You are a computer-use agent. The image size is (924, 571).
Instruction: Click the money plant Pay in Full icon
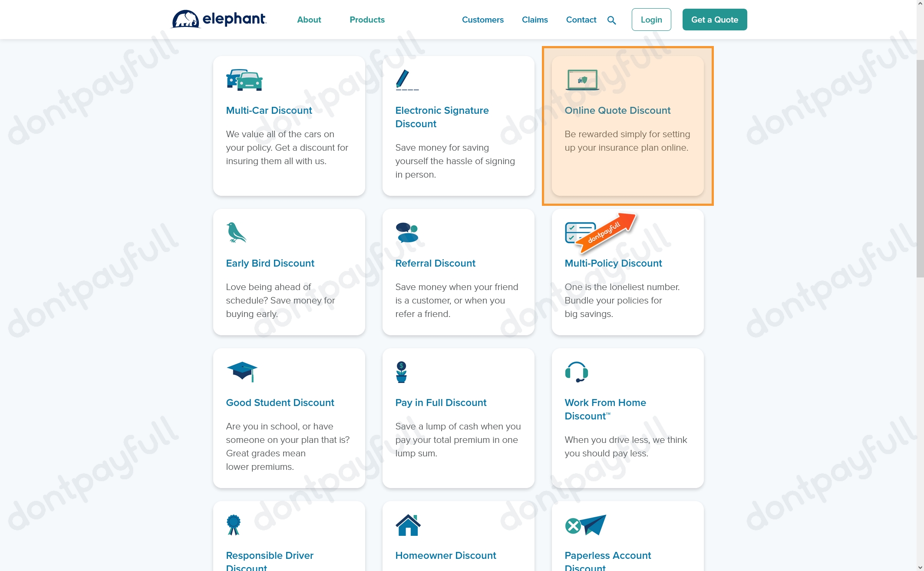tap(401, 371)
